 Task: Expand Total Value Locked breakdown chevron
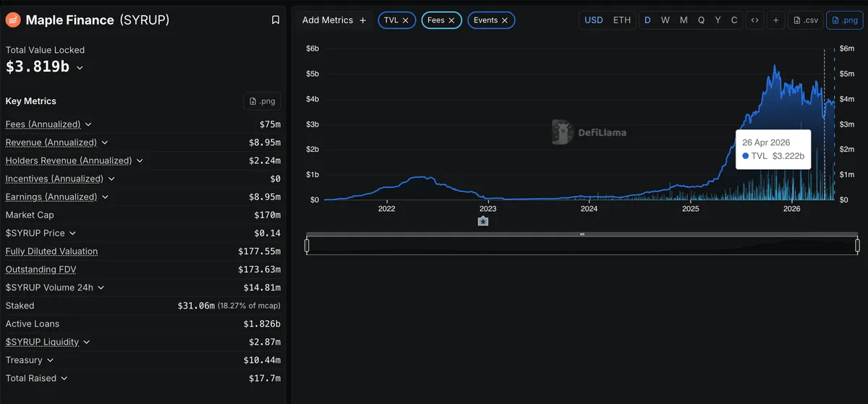click(80, 67)
